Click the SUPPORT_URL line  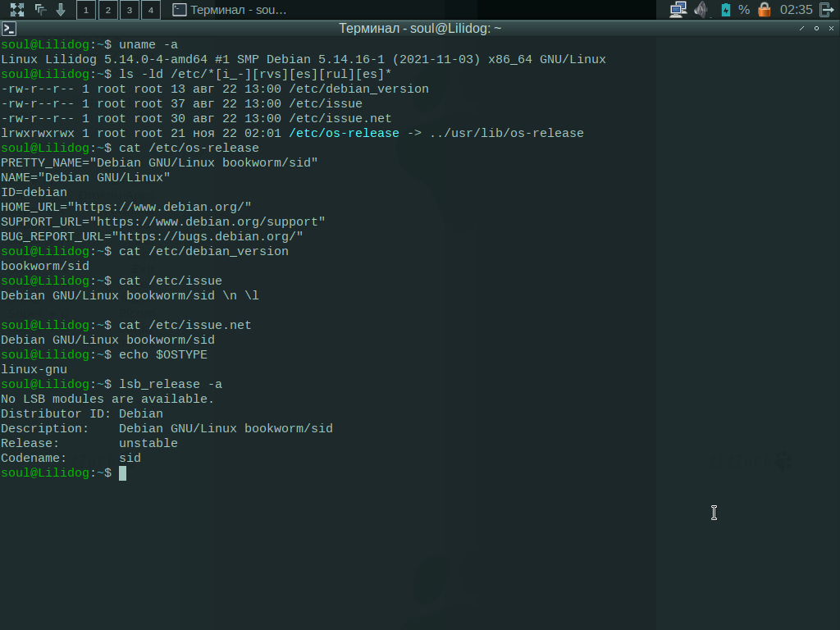[x=163, y=221]
